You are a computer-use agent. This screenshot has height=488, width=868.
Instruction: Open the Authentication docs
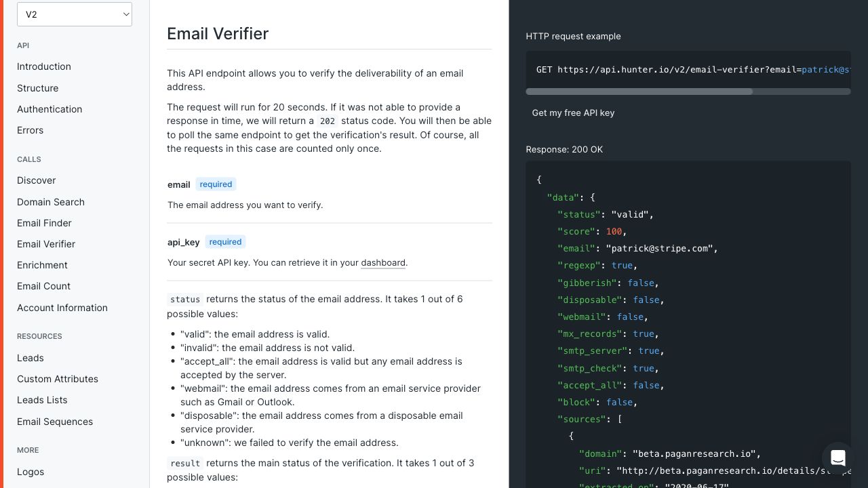tap(50, 109)
